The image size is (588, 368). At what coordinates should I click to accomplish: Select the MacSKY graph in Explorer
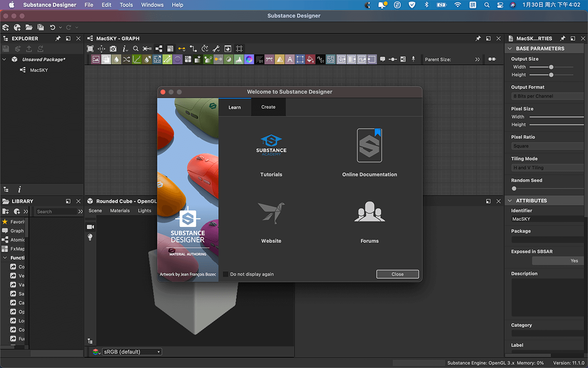(39, 70)
